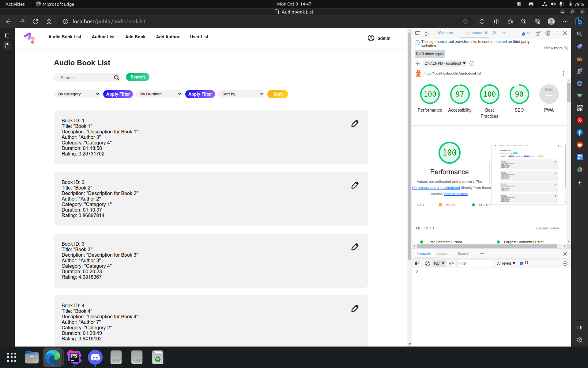Toggle the device emulation icon
This screenshot has height=368, width=588.
click(x=428, y=33)
